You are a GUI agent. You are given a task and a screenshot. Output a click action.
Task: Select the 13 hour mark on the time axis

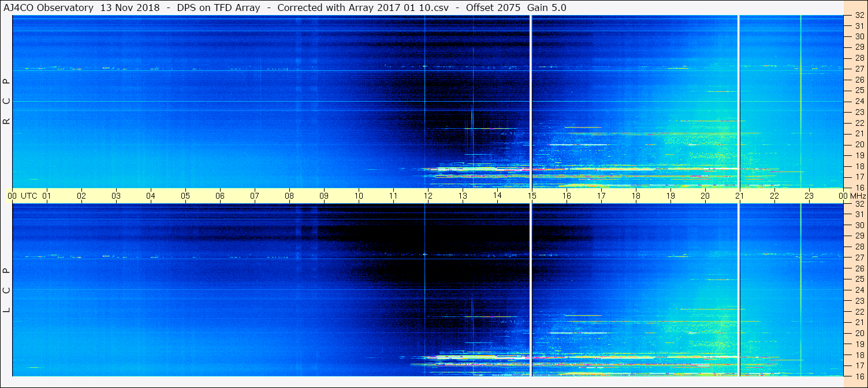[x=463, y=196]
